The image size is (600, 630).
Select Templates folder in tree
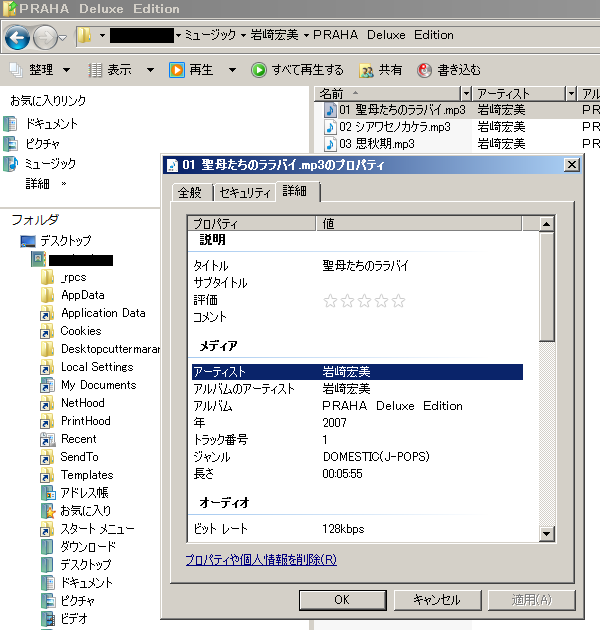[87, 475]
